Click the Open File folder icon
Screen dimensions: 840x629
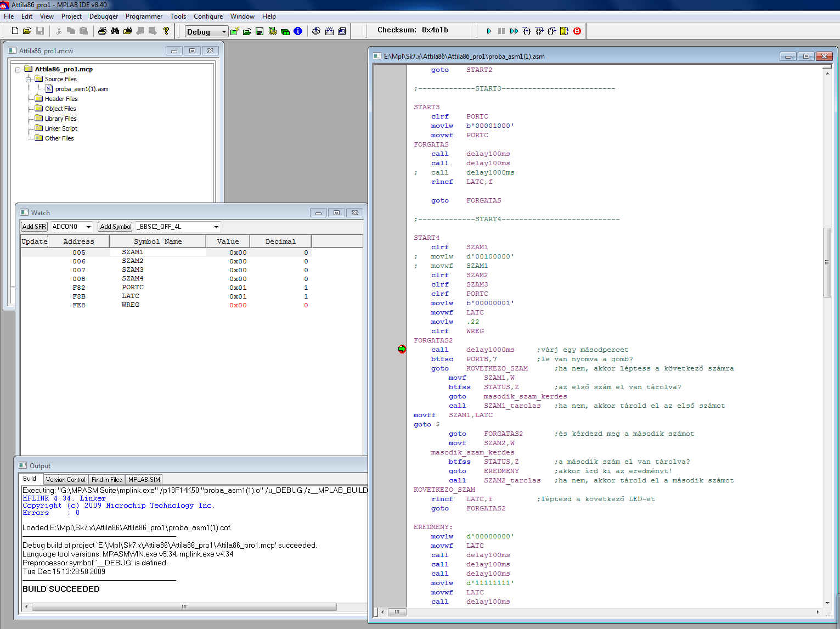pos(27,31)
